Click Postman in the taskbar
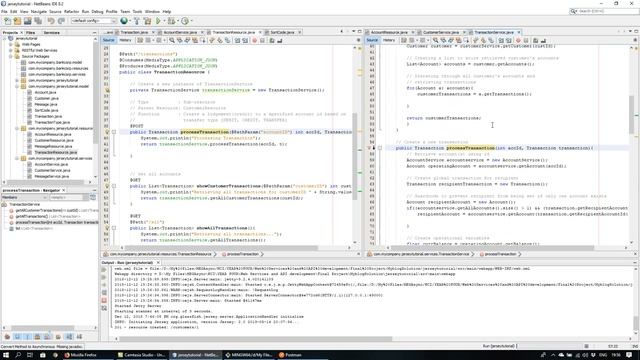The image size is (640, 360). coord(290,355)
